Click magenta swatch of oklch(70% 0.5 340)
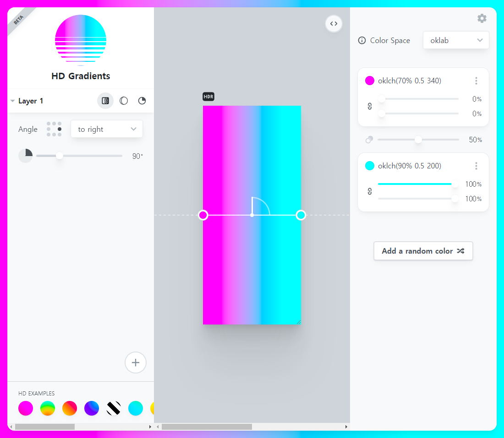Image resolution: width=504 pixels, height=438 pixels. tap(370, 81)
